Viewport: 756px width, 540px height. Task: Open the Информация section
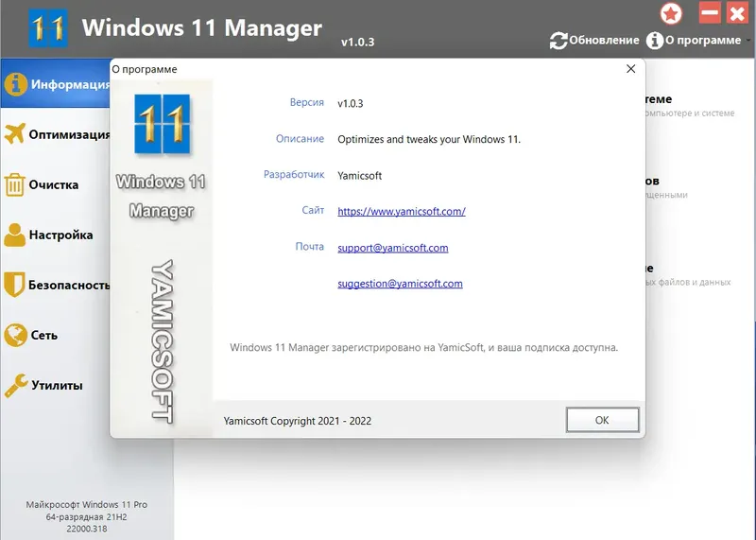[55, 84]
